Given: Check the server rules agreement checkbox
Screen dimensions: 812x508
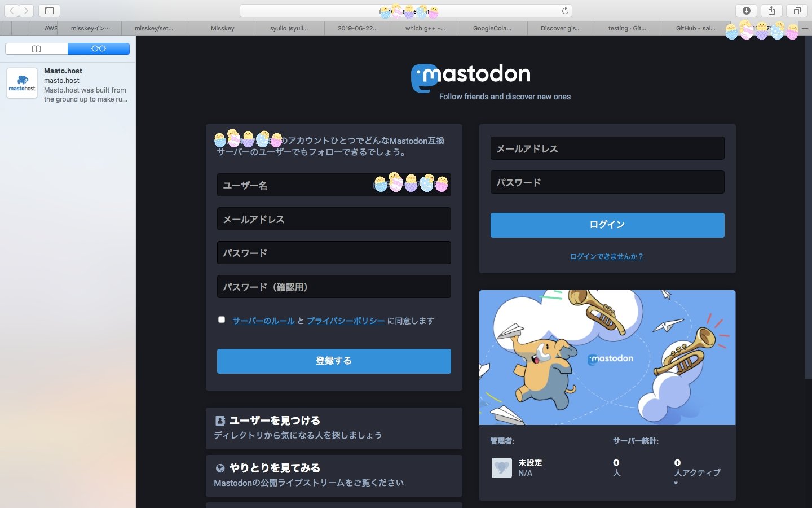Looking at the screenshot, I should [222, 319].
